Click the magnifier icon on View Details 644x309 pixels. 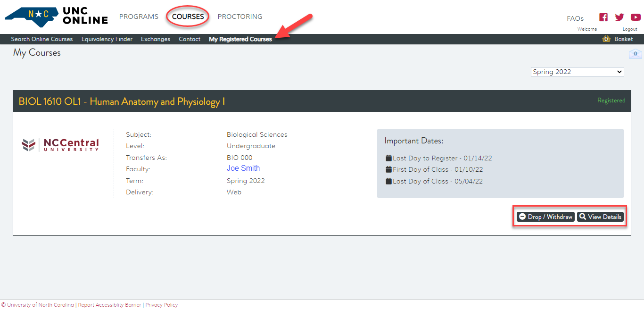[584, 217]
